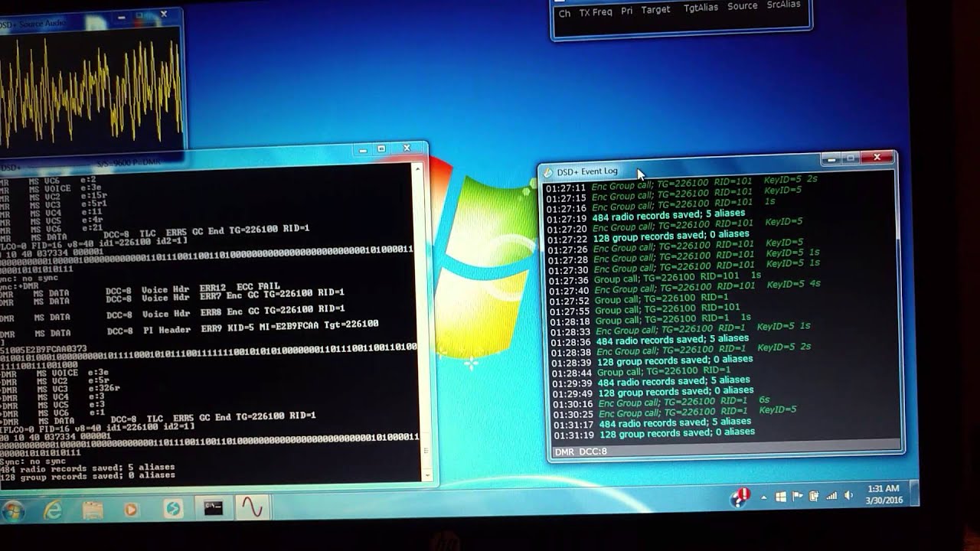The image size is (980, 551).
Task: Click the Pri column header
Action: click(x=626, y=11)
